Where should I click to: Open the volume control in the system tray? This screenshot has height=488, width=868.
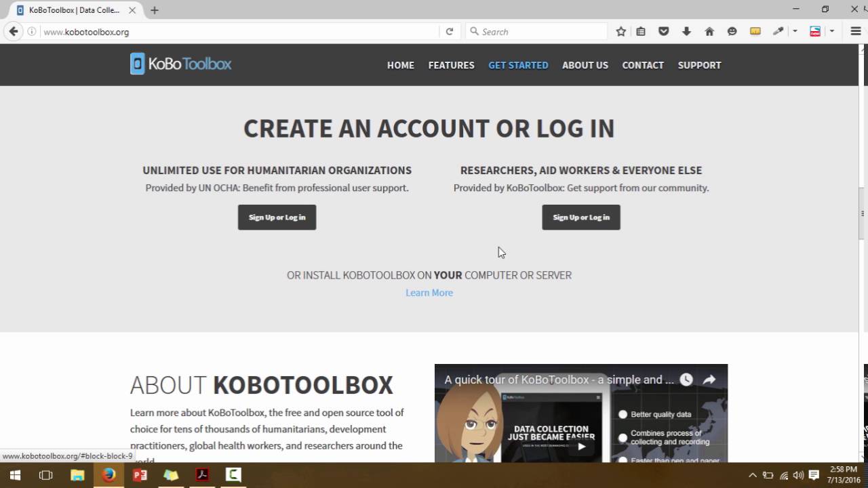[x=799, y=475]
